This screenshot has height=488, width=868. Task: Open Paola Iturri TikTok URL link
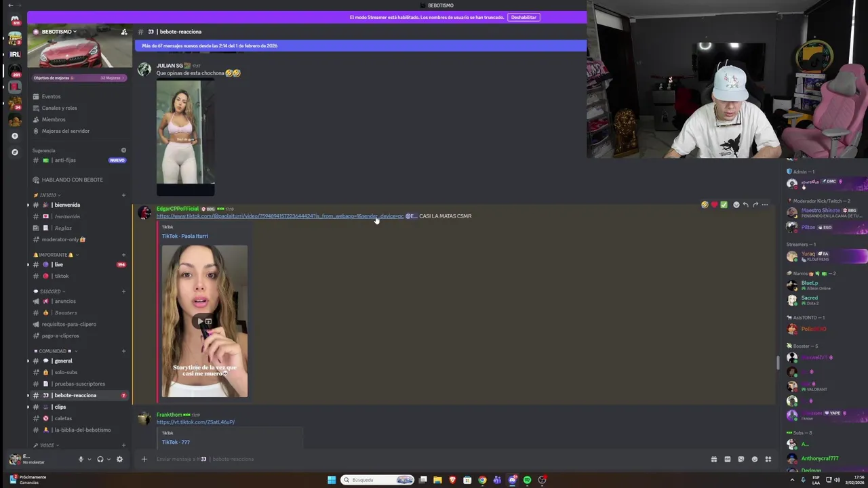click(x=280, y=216)
